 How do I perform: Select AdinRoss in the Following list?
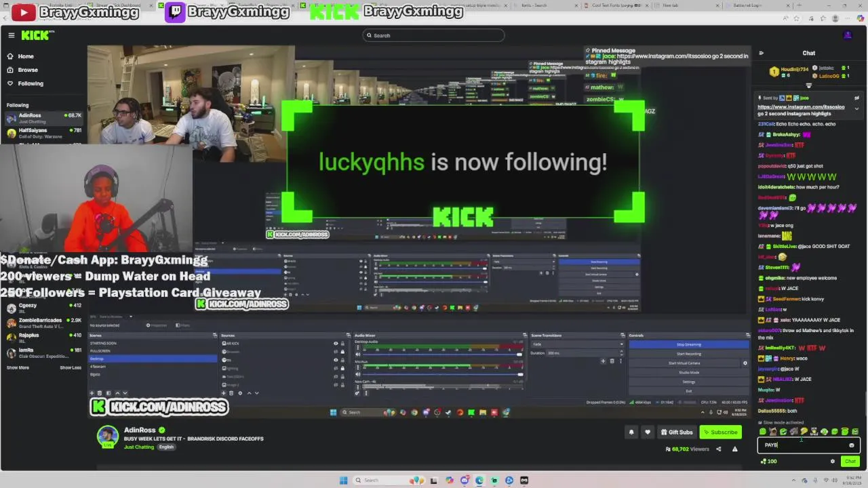click(44, 118)
